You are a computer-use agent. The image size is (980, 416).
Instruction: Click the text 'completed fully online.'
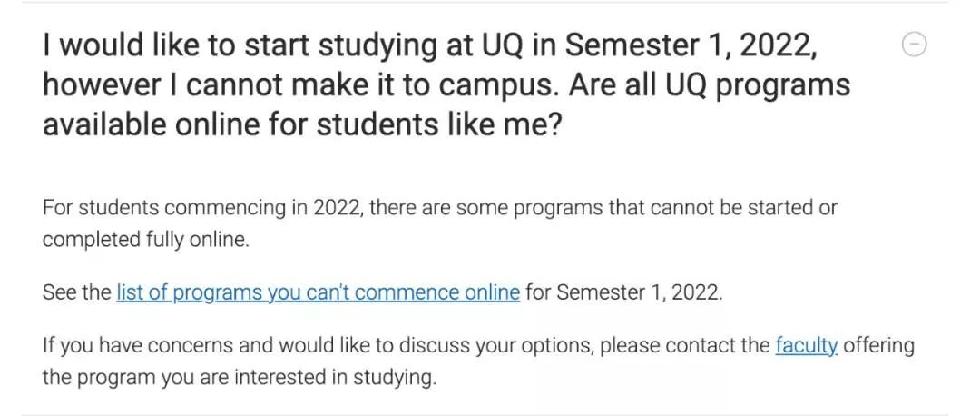point(145,240)
